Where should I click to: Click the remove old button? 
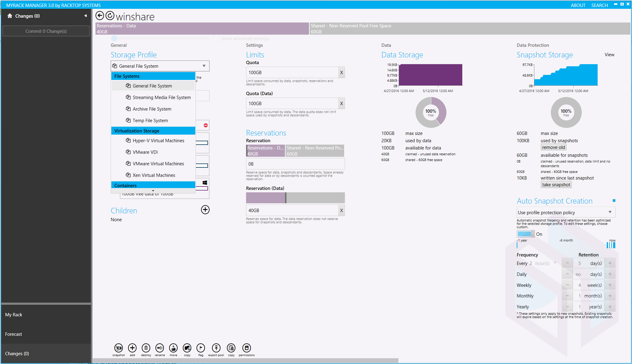coord(553,147)
